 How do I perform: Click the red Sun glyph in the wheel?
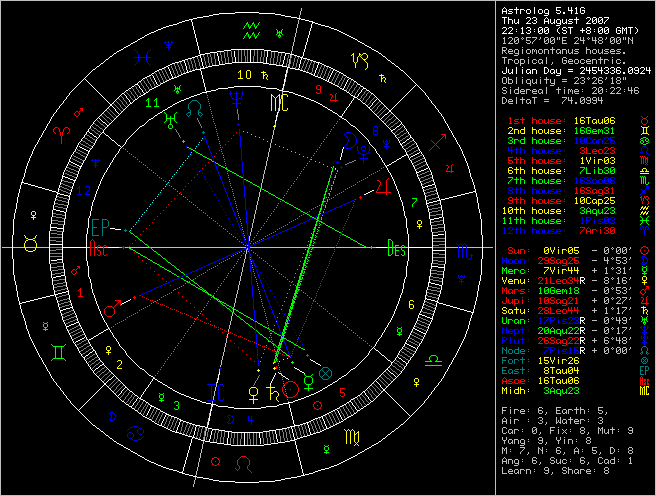[x=292, y=388]
